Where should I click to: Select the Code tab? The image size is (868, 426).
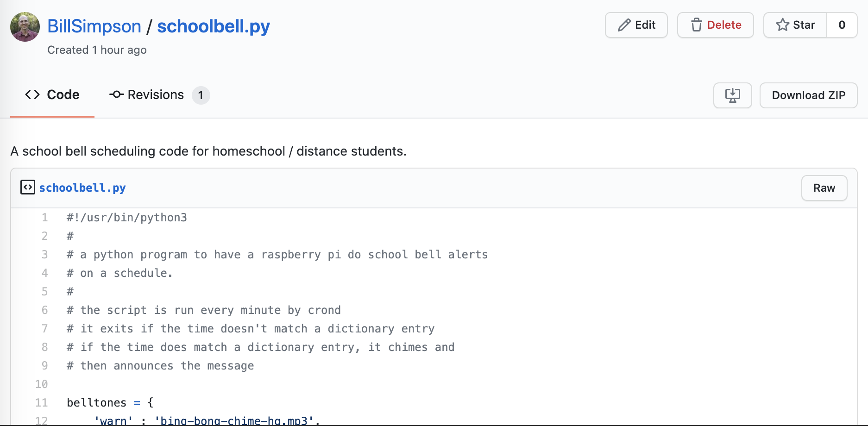tap(63, 94)
